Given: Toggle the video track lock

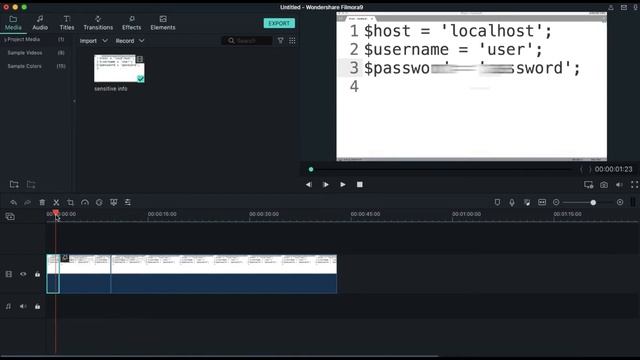Looking at the screenshot, I should tap(38, 274).
